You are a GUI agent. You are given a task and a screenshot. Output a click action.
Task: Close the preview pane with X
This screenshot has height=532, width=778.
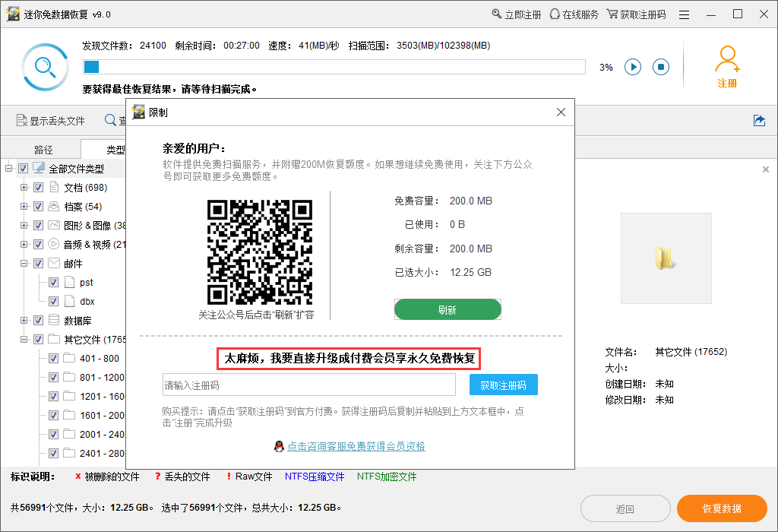[x=766, y=169]
